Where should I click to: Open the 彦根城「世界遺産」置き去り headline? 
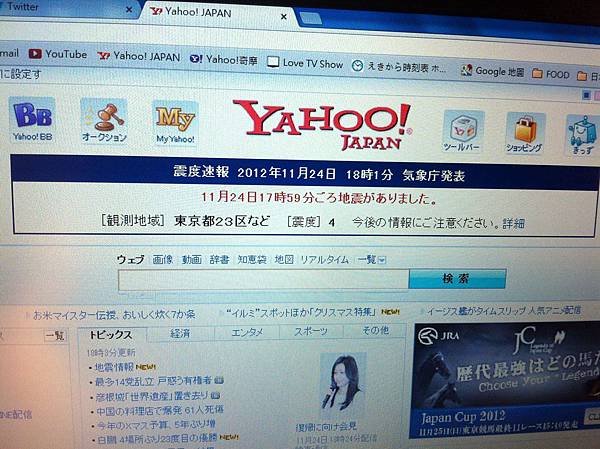pos(152,395)
